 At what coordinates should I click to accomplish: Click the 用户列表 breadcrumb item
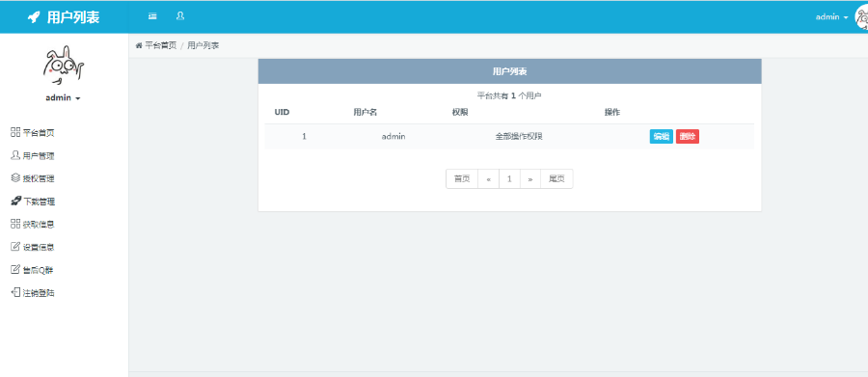pyautogui.click(x=203, y=45)
